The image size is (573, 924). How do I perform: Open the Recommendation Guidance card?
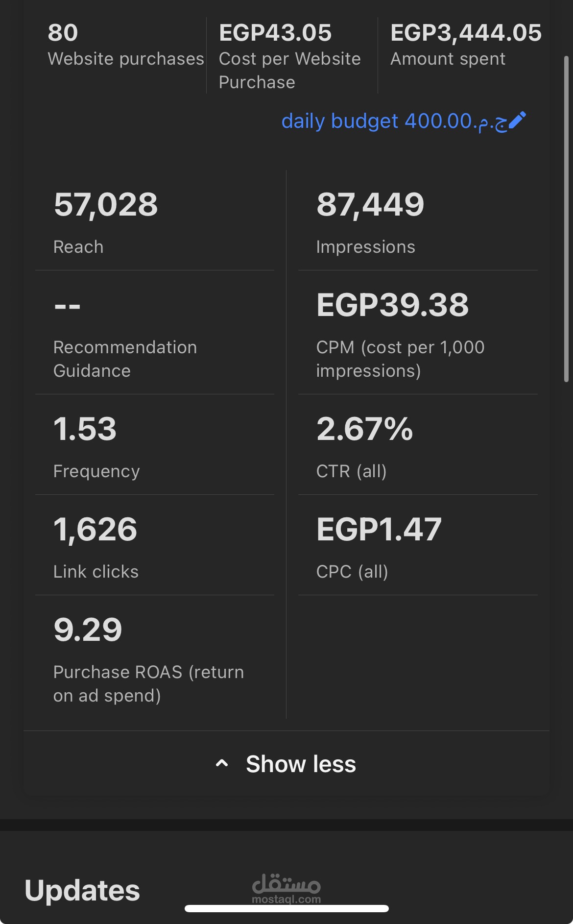click(x=155, y=332)
